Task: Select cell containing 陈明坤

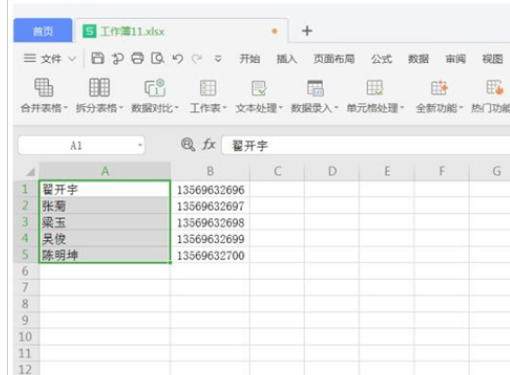Action: point(105,255)
